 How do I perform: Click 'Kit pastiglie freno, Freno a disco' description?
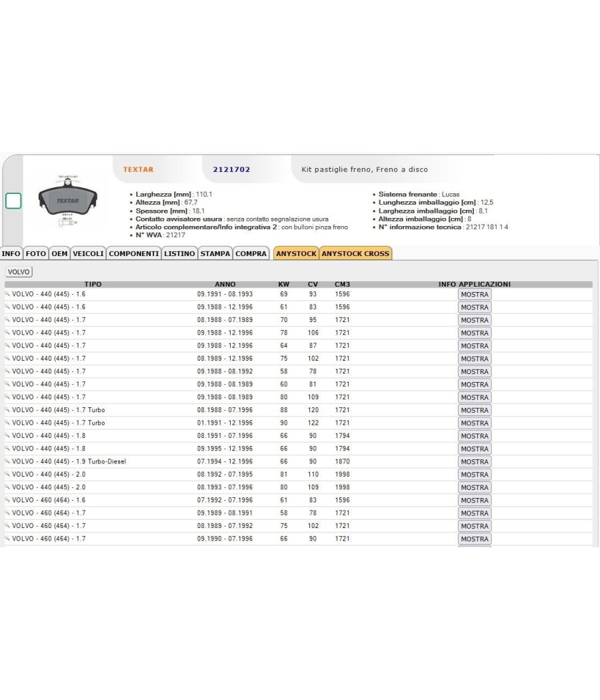click(364, 169)
